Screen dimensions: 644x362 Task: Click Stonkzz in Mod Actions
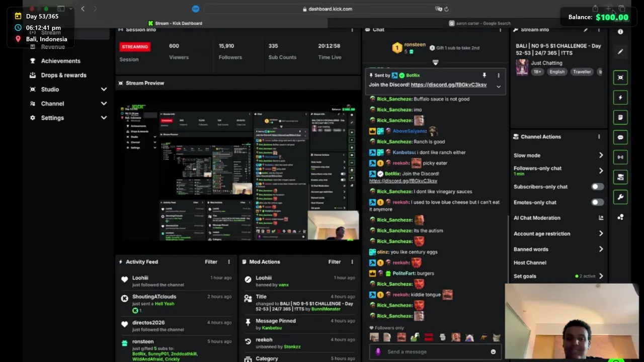(292, 347)
